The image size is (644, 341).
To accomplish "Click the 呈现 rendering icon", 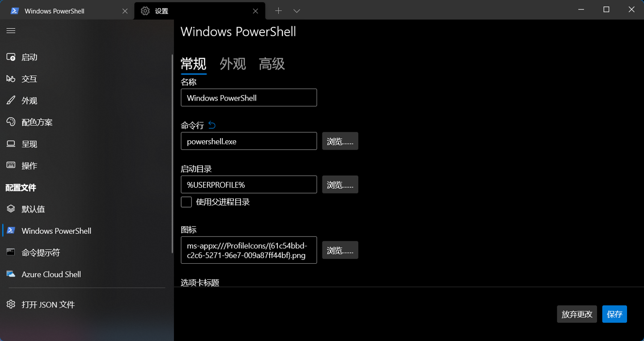I will click(x=11, y=144).
